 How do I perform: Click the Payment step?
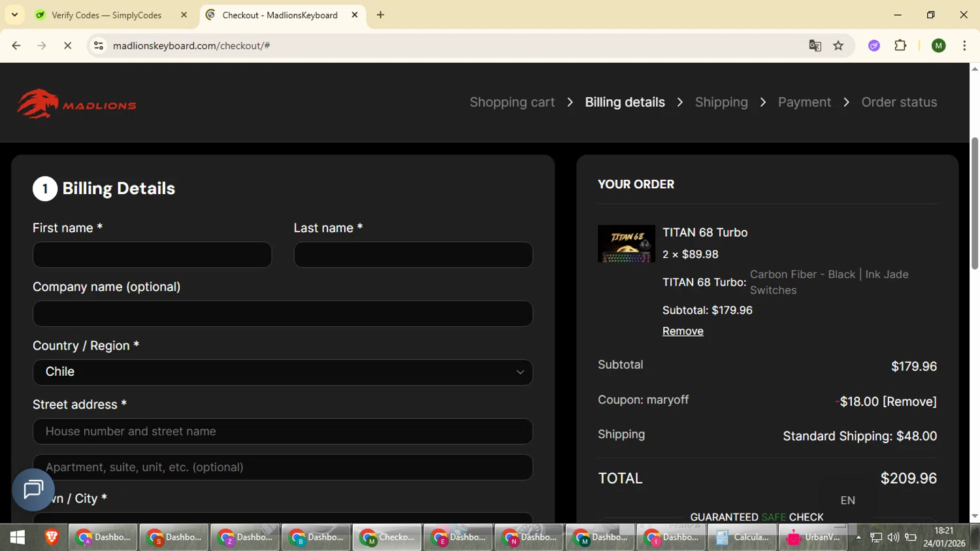(804, 102)
